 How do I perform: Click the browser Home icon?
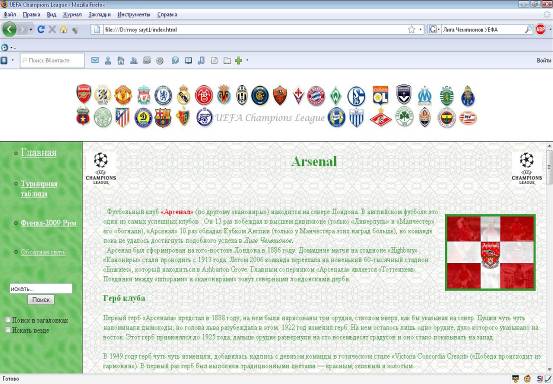click(63, 29)
